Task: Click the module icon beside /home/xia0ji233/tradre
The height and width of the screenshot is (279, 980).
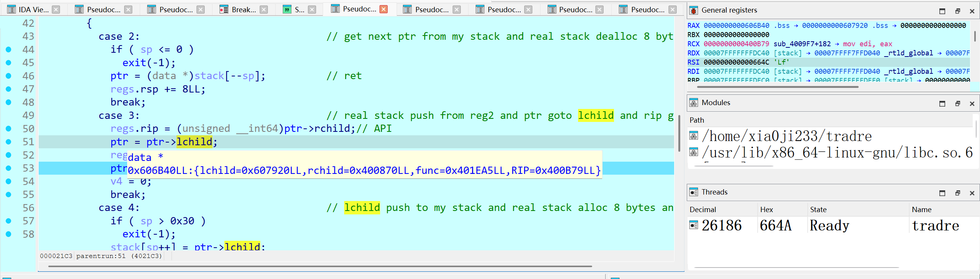Action: [694, 136]
